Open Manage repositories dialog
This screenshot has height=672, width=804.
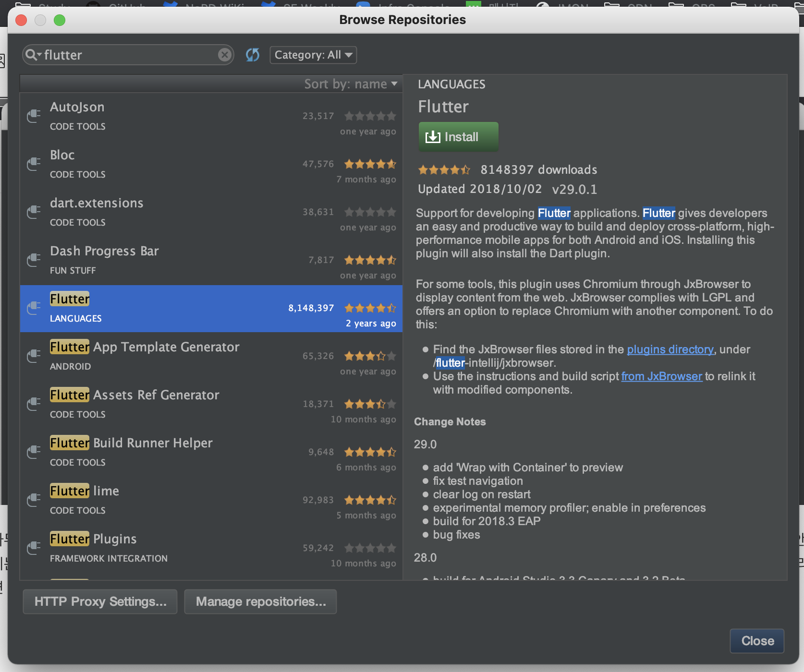click(261, 601)
